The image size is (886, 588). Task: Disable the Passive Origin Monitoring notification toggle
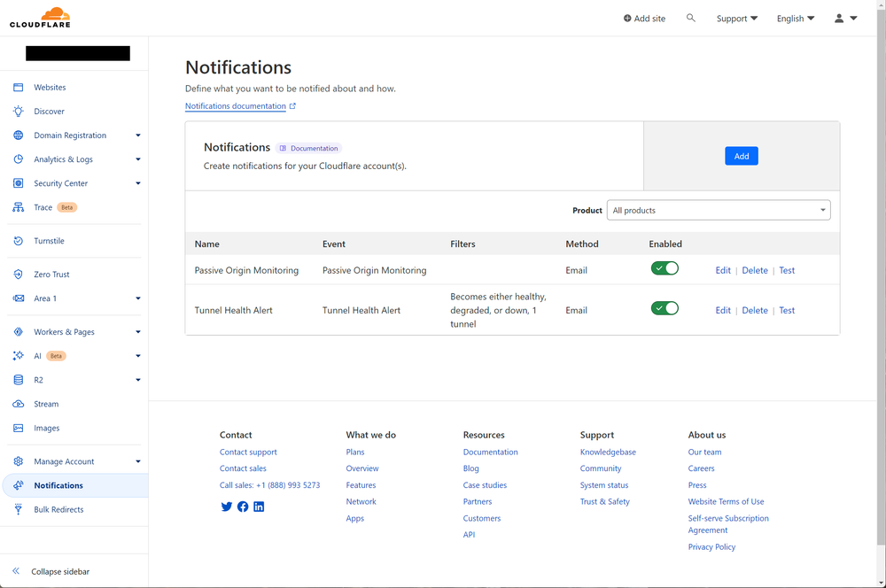[x=664, y=268]
